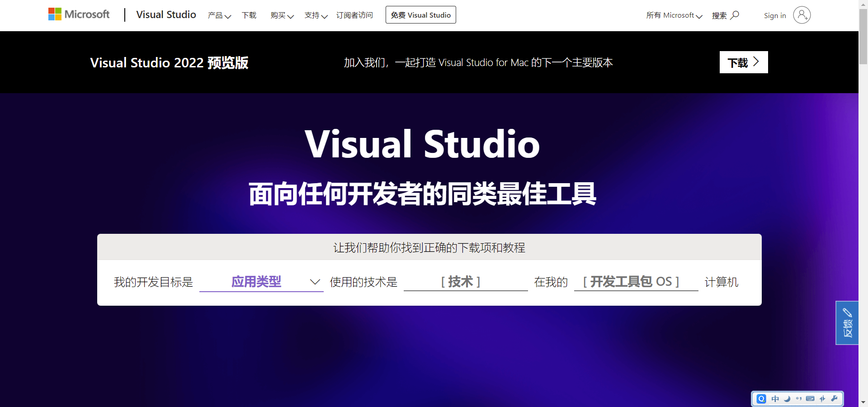Open the [ 技术 ] selector

466,282
